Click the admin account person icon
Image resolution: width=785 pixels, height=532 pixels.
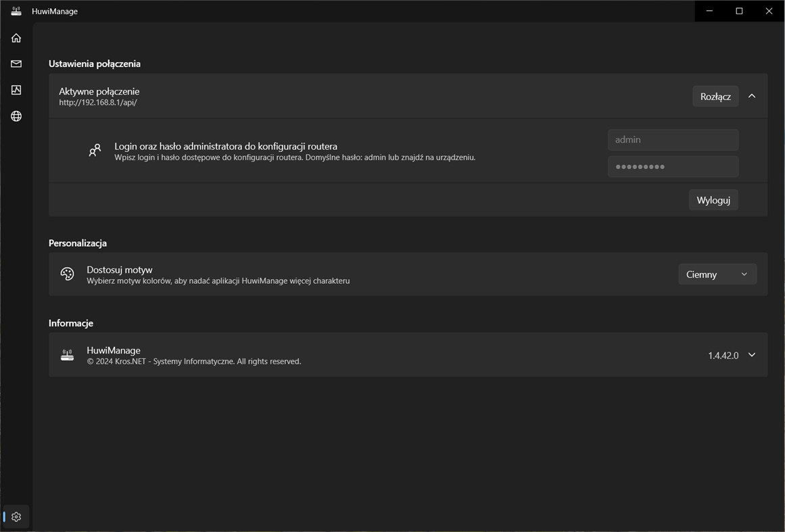pyautogui.click(x=95, y=149)
